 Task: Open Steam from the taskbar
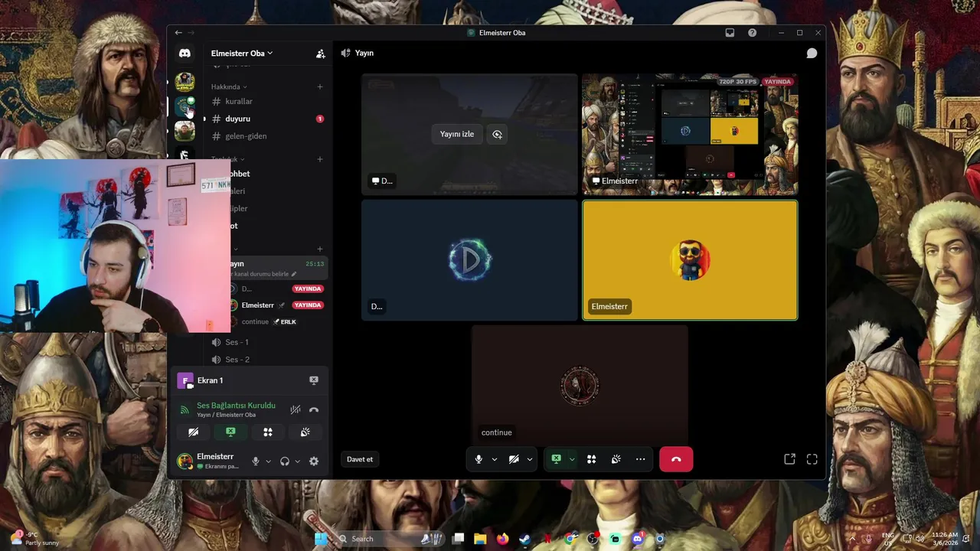524,539
